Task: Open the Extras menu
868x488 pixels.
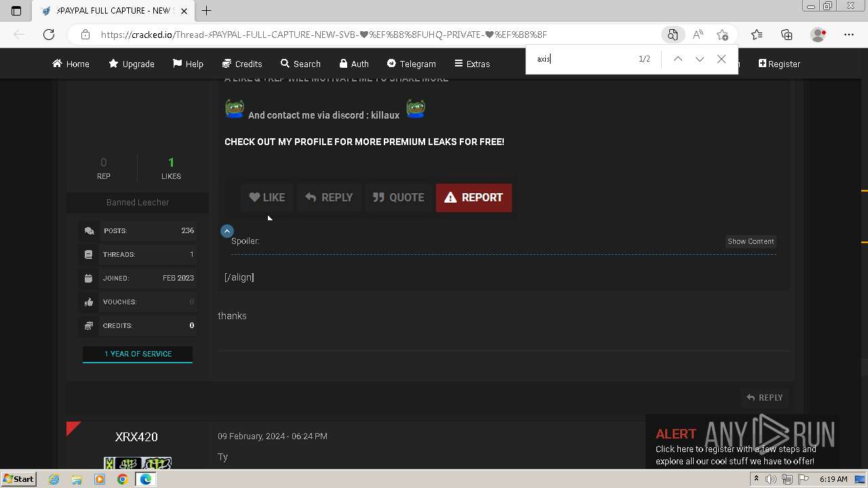Action: (472, 64)
